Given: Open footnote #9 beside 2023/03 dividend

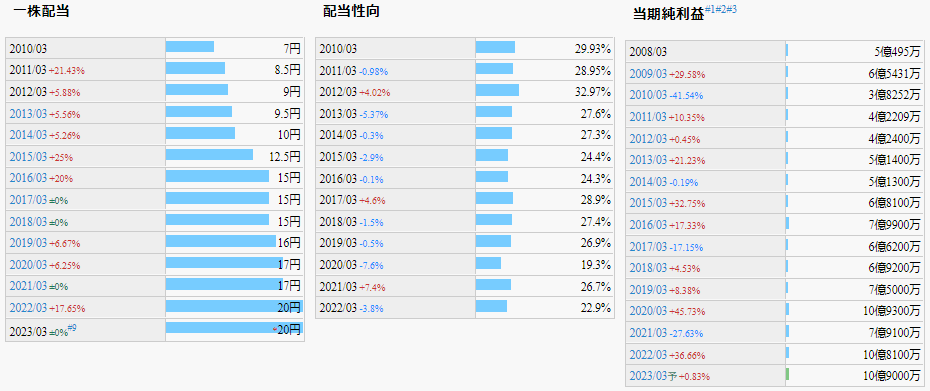Looking at the screenshot, I should pos(72,327).
